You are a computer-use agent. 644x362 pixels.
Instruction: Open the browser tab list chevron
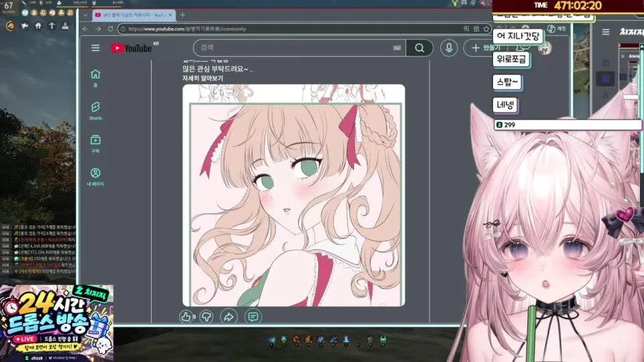coord(85,15)
